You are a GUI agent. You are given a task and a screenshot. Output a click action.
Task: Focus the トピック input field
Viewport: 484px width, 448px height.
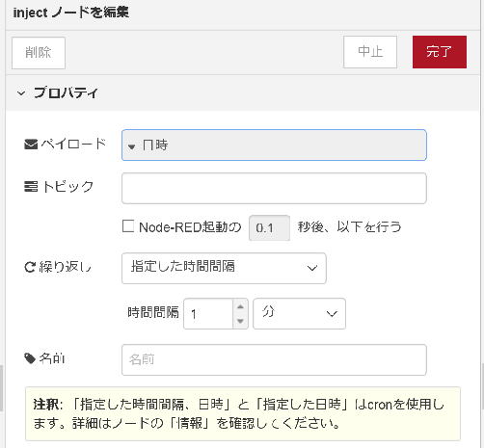coord(274,188)
